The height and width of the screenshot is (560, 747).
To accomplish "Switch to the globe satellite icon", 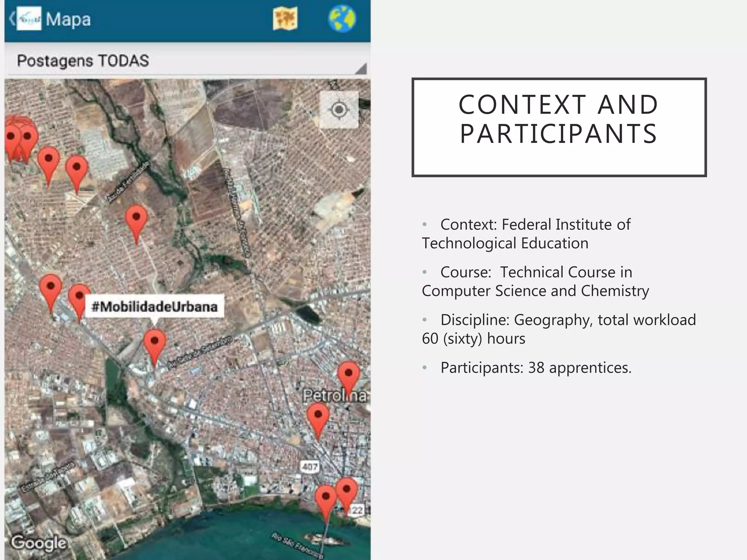I will (342, 19).
